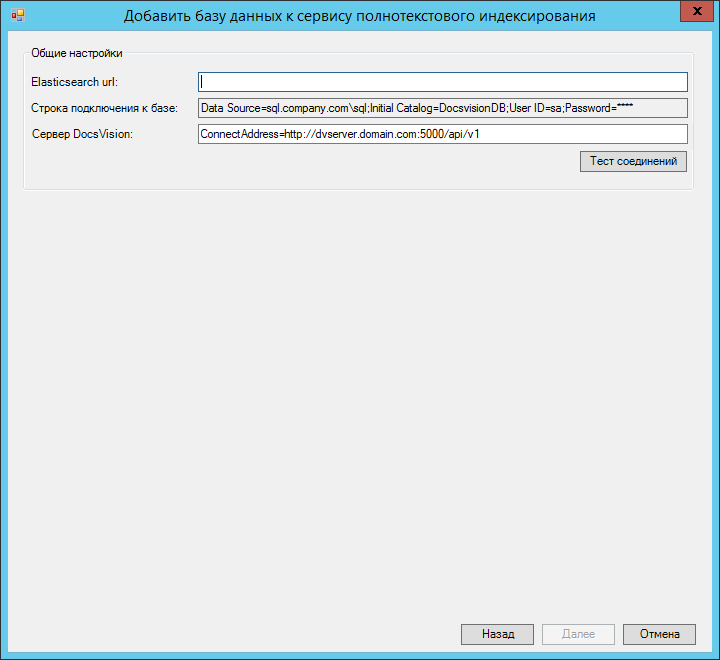
Task: Focus the Сервер DocsVision address field
Action: point(442,134)
